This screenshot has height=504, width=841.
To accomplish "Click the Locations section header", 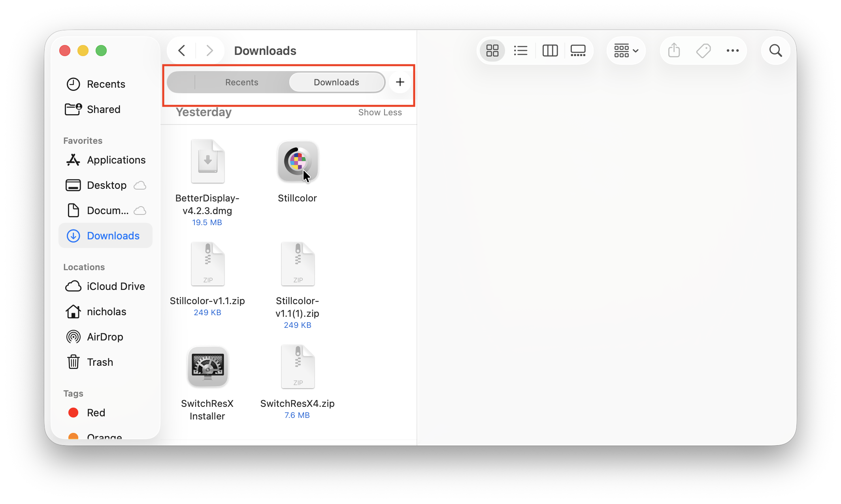I will pyautogui.click(x=84, y=267).
